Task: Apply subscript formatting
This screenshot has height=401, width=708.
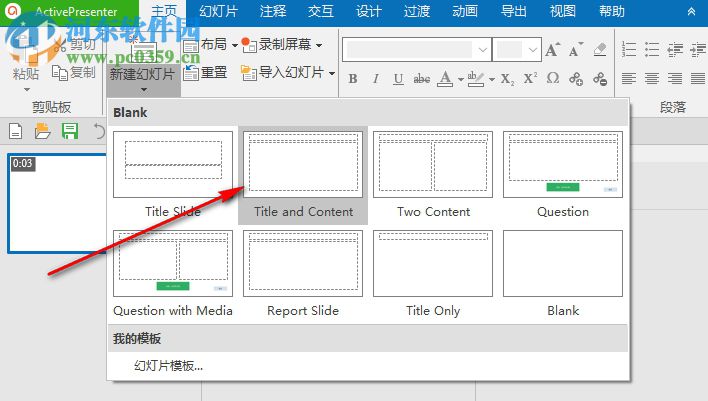Action: tap(508, 79)
